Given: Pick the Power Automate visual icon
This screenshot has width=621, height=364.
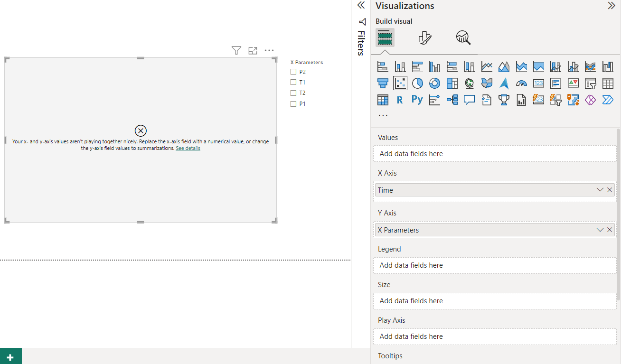Looking at the screenshot, I should (608, 100).
